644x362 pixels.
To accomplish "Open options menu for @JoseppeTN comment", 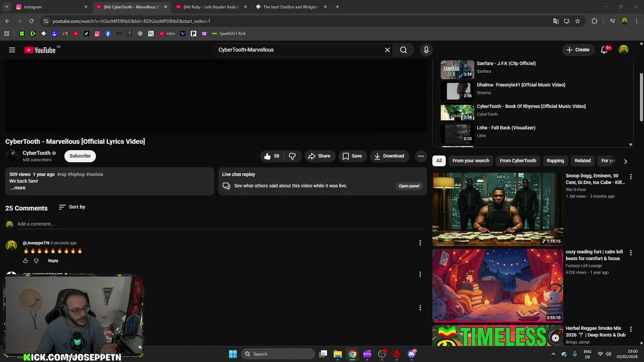I will pyautogui.click(x=420, y=243).
